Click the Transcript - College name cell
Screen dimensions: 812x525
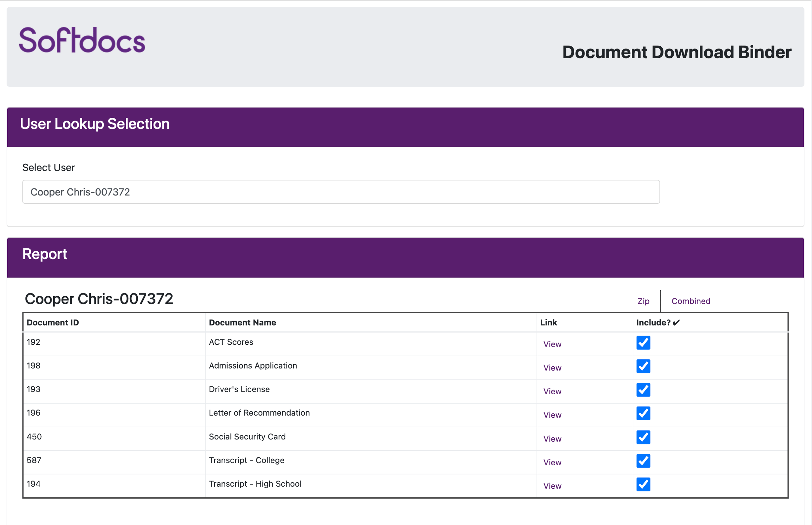pos(371,462)
